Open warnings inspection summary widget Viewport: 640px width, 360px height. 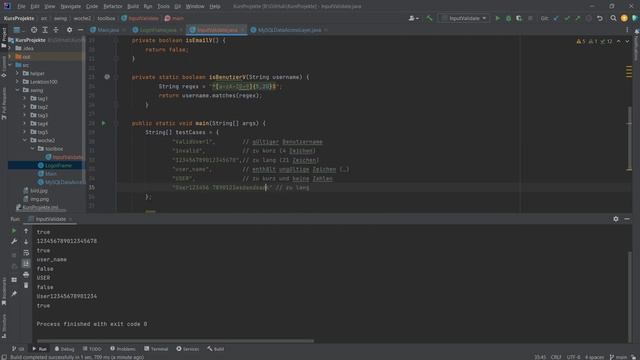594,42
